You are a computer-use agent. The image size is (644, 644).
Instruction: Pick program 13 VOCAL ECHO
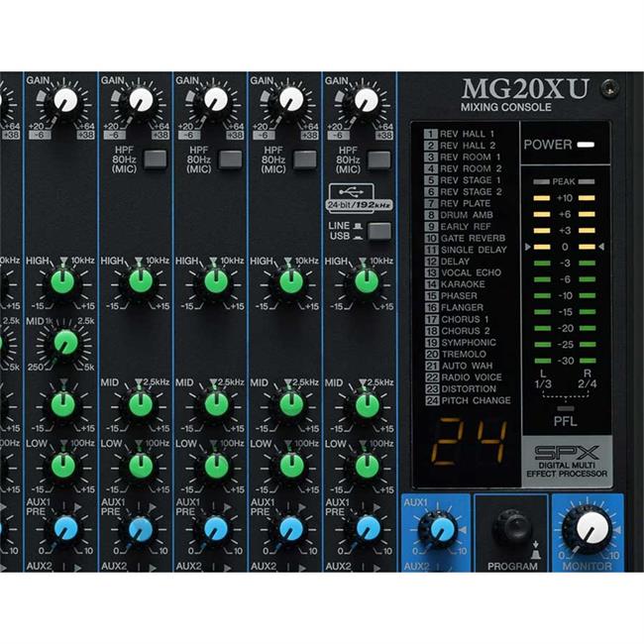point(464,272)
